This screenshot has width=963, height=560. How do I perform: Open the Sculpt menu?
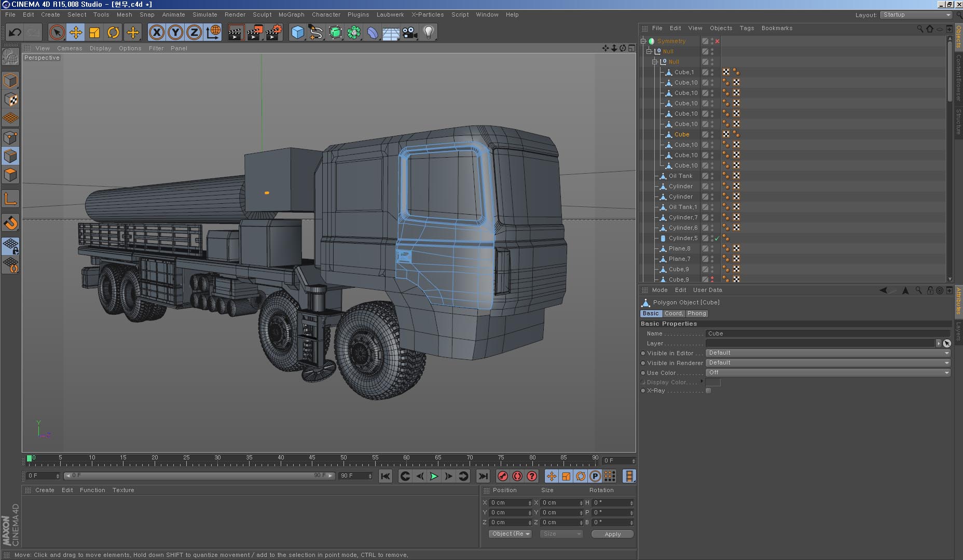coord(262,15)
